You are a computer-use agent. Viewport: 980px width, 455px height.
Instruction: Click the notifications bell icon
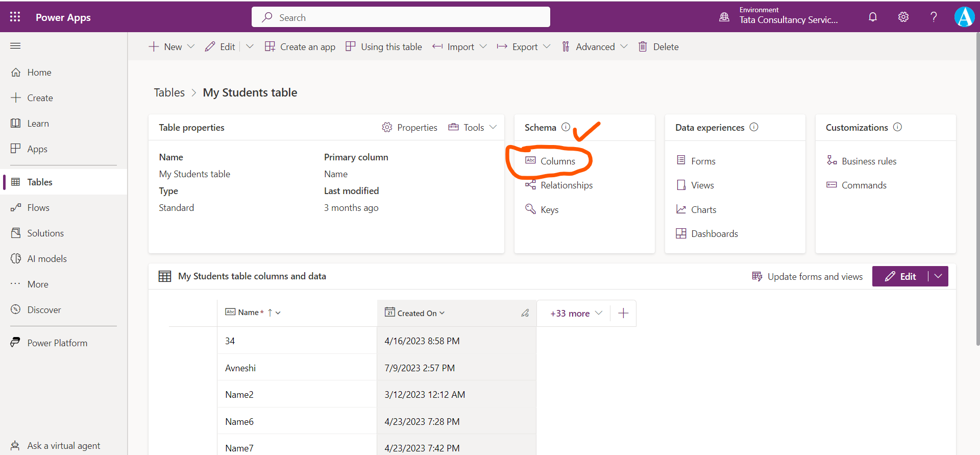pyautogui.click(x=873, y=17)
